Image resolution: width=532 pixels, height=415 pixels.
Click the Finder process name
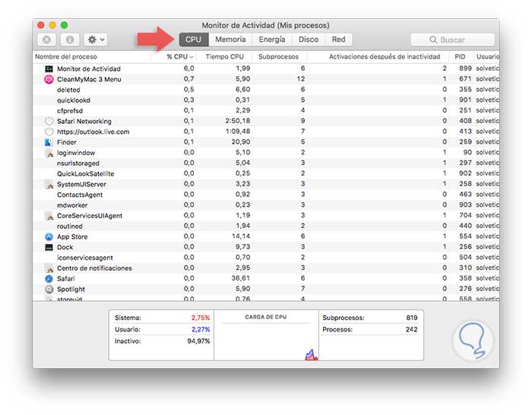(67, 142)
